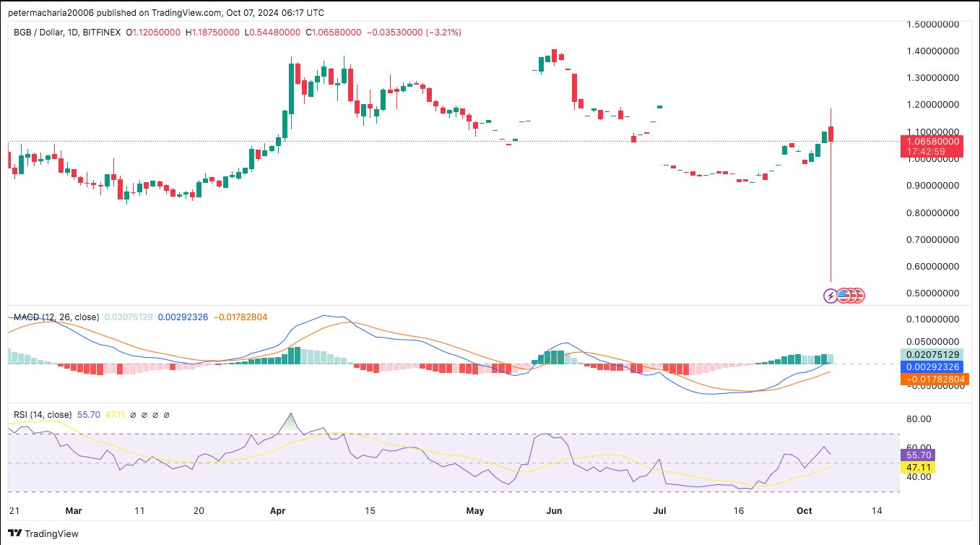Viewport: 980px width, 545px height.
Task: Click the 0.80000000 price axis label
Action: click(x=932, y=213)
